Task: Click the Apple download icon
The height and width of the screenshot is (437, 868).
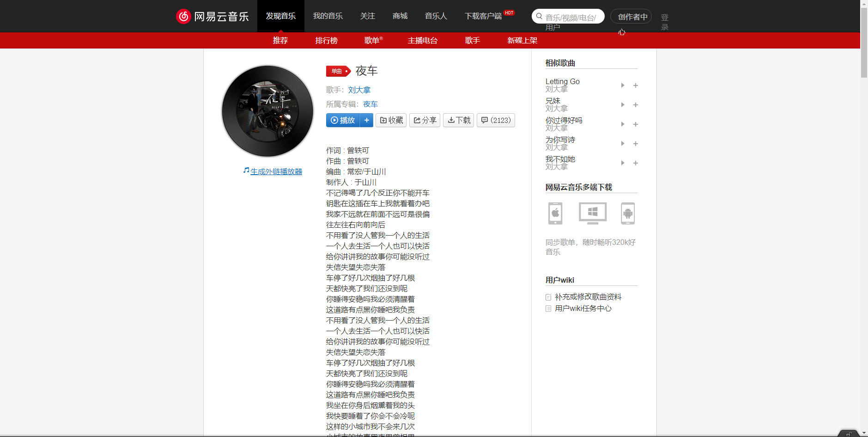Action: tap(555, 213)
